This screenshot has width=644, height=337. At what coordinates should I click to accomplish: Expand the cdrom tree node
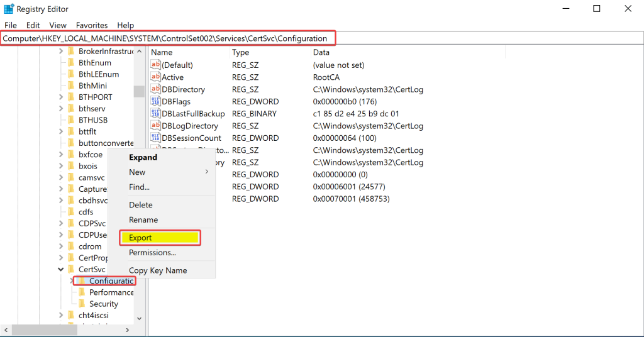[61, 246]
